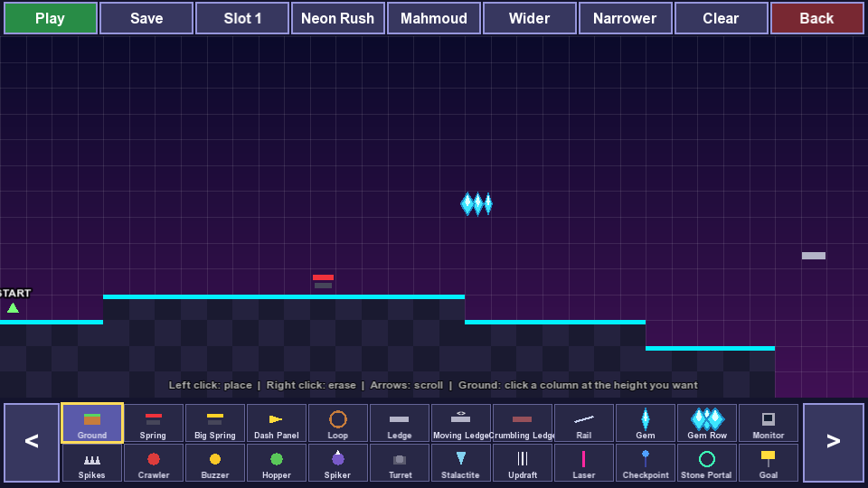Click the placed red spring in level
The image size is (868, 488).
tap(324, 281)
